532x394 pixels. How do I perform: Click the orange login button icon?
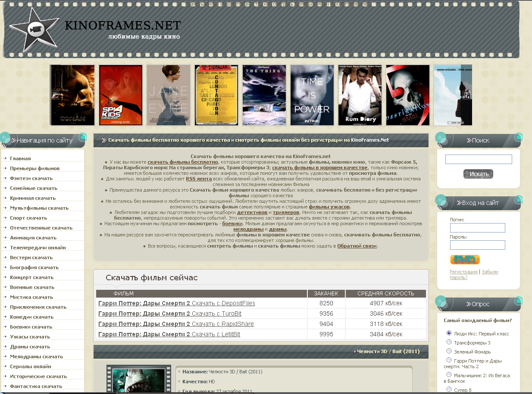coord(465,259)
